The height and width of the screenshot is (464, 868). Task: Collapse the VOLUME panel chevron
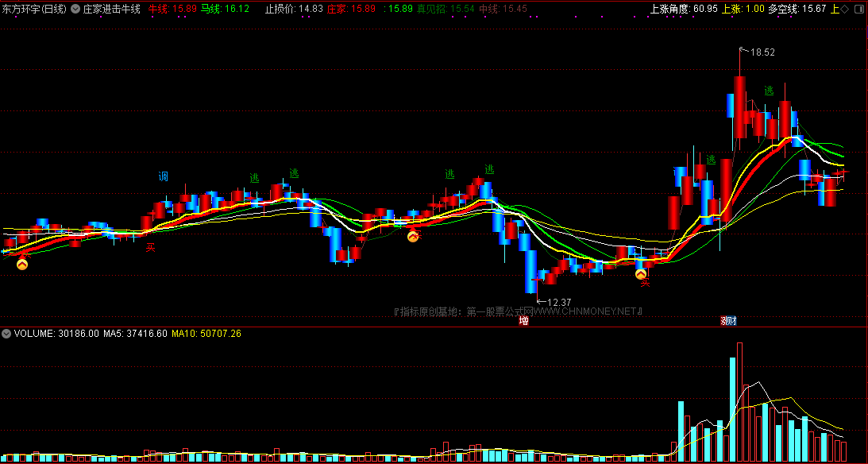6,334
